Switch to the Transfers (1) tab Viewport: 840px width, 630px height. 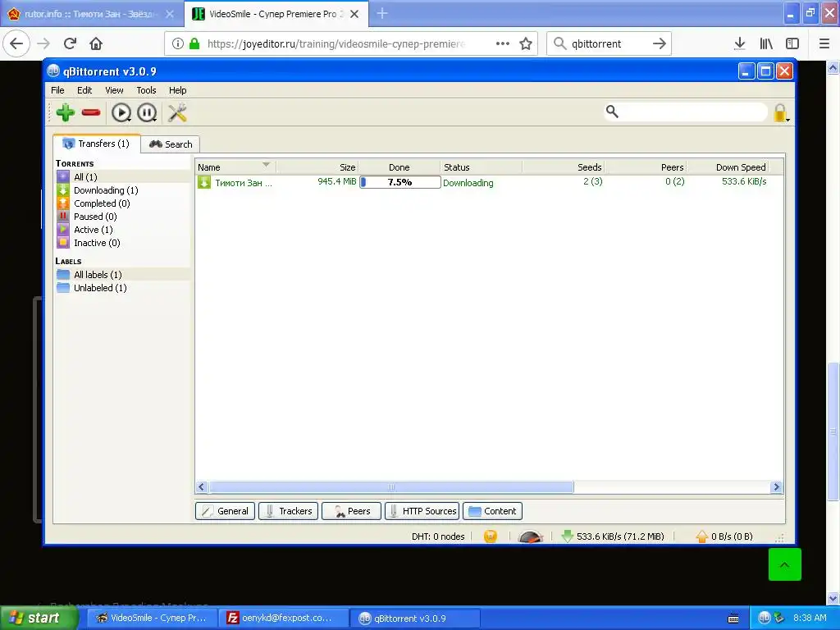pyautogui.click(x=97, y=144)
